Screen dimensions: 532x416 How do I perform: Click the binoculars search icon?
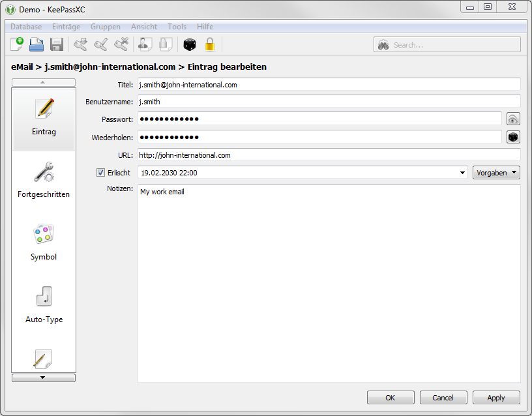coord(383,45)
